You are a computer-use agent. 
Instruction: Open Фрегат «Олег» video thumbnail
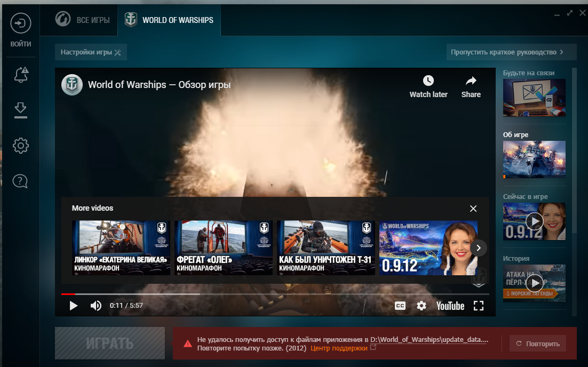[224, 248]
